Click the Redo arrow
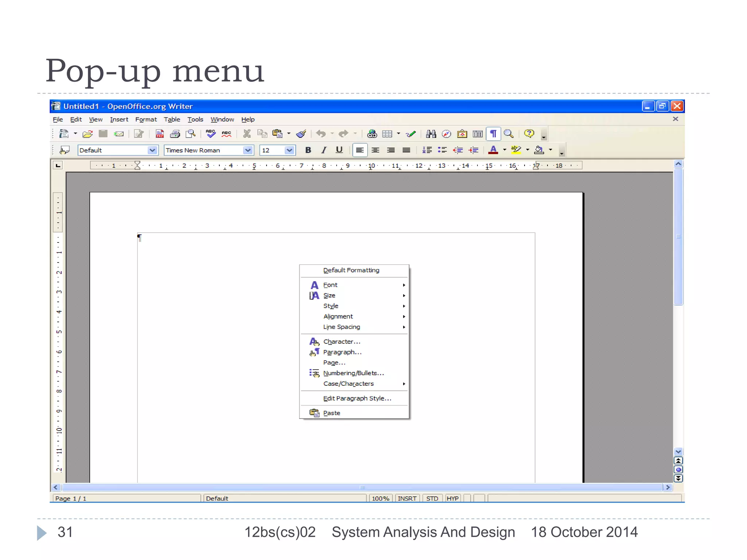Screen dimensions: 747x560 click(344, 134)
